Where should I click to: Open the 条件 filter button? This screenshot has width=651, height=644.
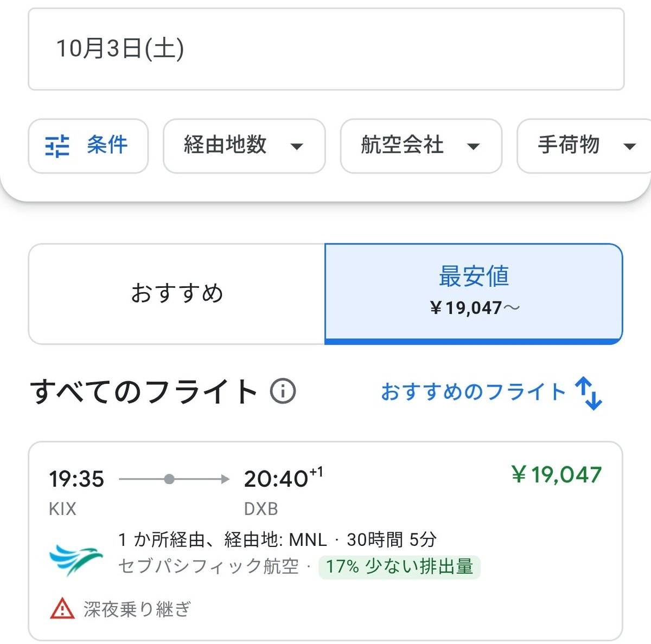coord(88,146)
